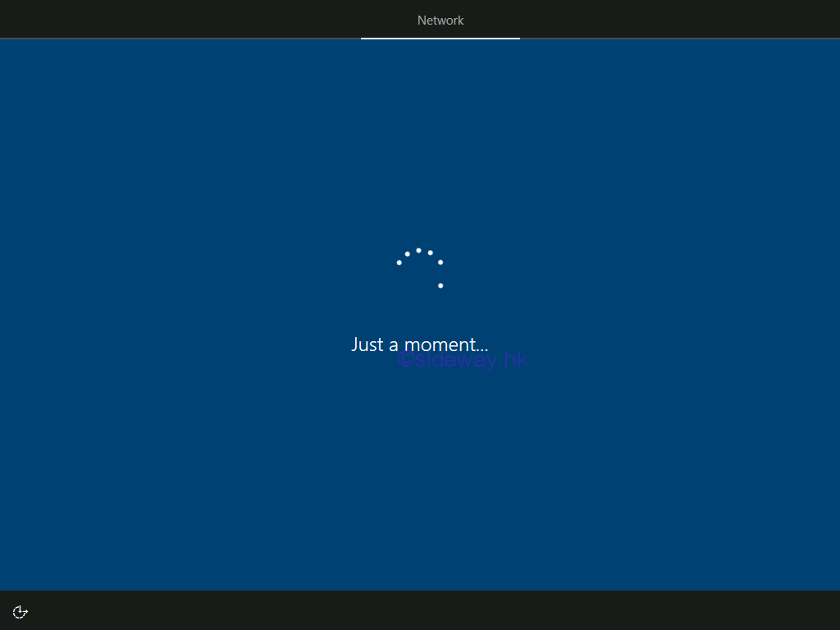Click the sideway.hk watermark text
The image size is (840, 630).
click(462, 358)
